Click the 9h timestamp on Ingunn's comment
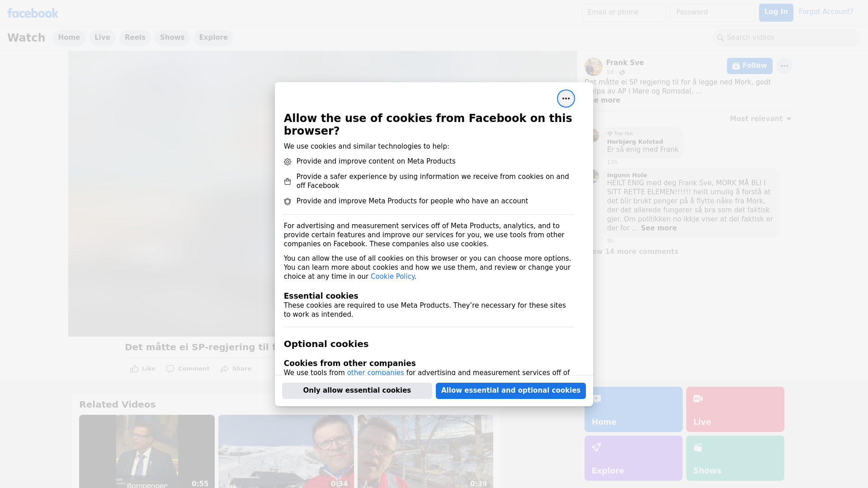This screenshot has height=488, width=868. click(610, 241)
